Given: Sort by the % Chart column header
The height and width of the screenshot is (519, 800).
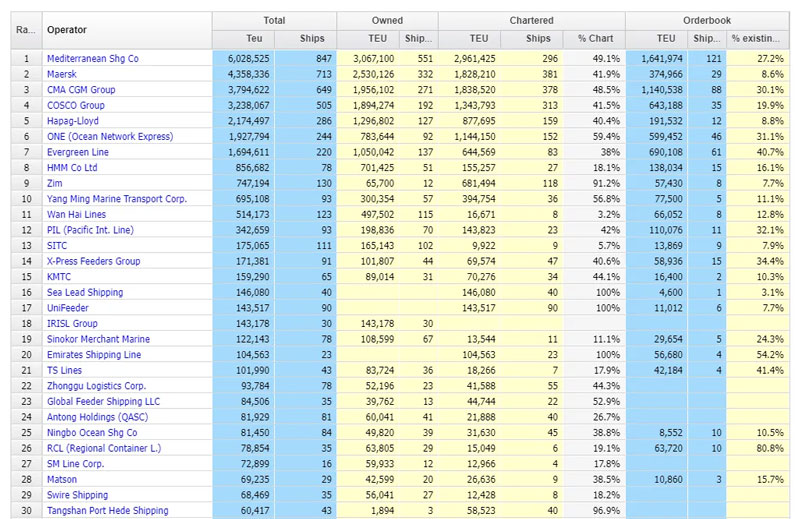Looking at the screenshot, I should [x=594, y=39].
